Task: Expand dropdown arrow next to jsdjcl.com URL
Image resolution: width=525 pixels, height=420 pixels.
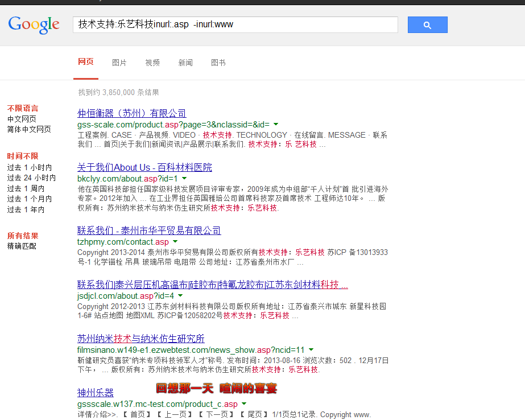Action: (180, 296)
